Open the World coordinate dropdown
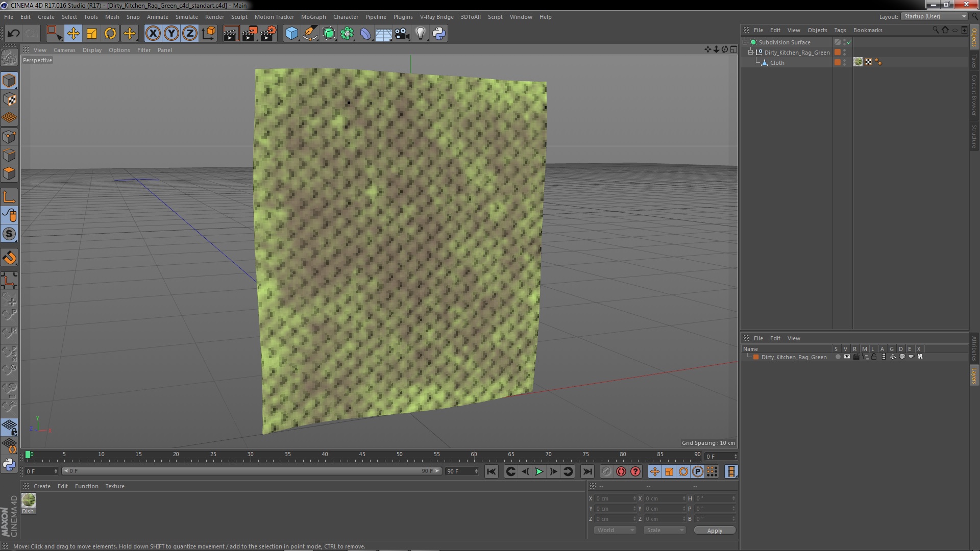Viewport: 980px width, 551px height. tap(615, 530)
